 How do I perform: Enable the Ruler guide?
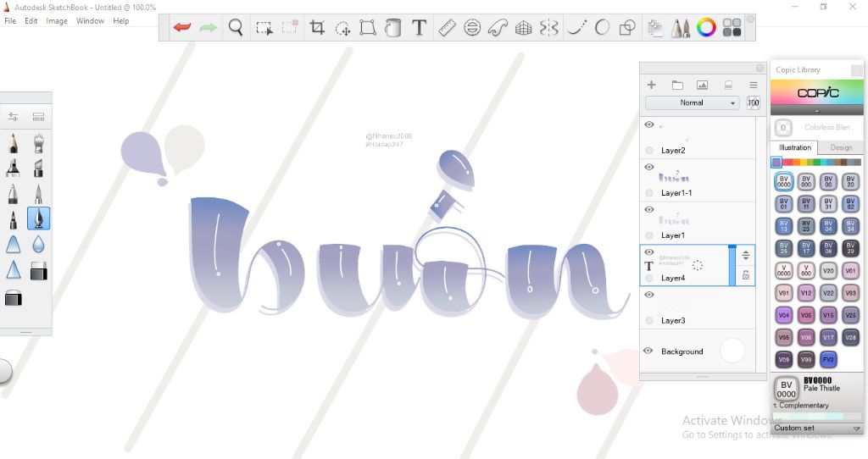pos(447,27)
